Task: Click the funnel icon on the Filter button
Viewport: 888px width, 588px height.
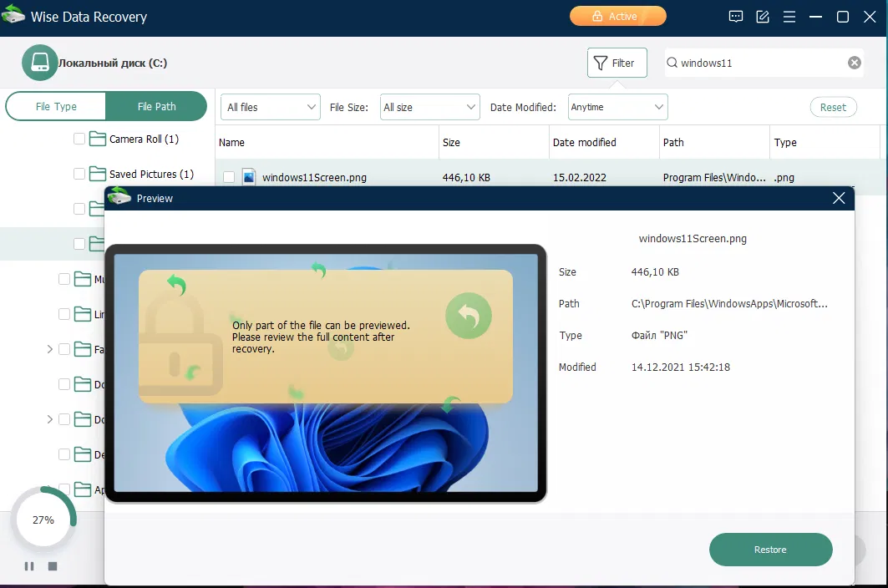Action: [x=601, y=63]
